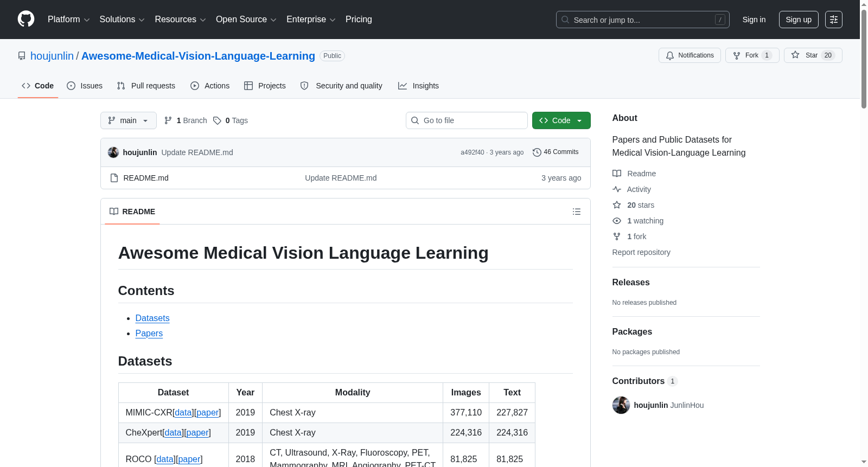Open the Releases section heading

(x=631, y=283)
